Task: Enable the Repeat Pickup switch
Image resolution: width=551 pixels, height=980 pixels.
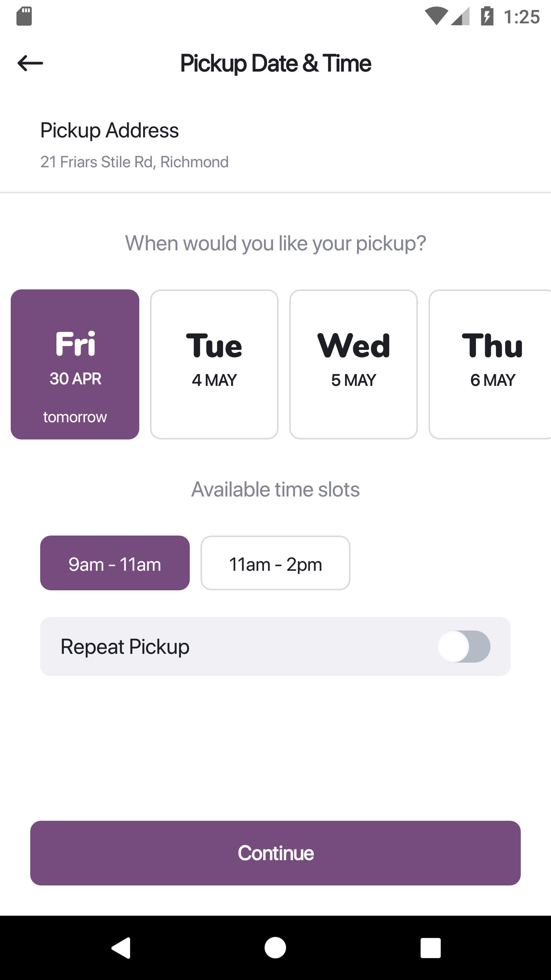Action: 464,647
